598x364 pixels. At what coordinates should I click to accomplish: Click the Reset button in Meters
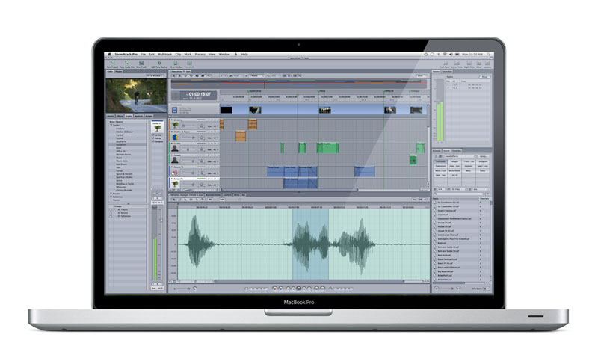click(484, 77)
